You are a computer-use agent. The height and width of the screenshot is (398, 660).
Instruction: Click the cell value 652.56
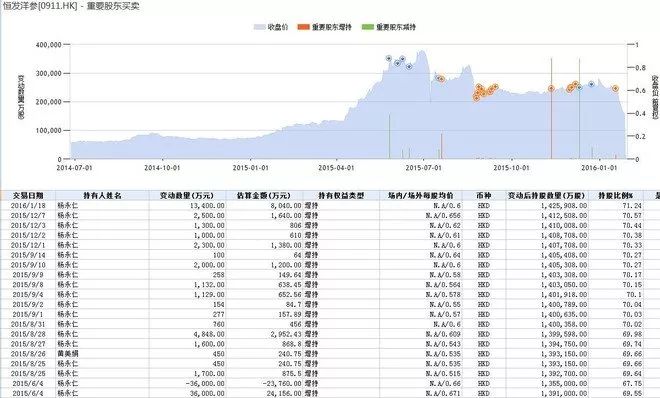[290, 295]
